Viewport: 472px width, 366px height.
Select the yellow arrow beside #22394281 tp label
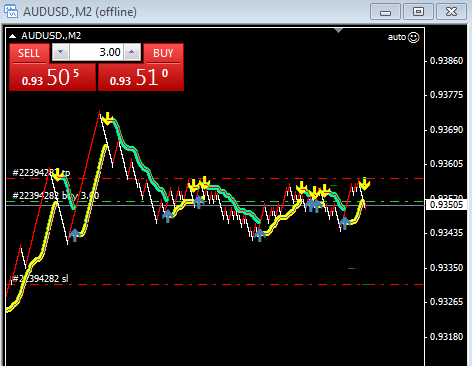click(x=58, y=175)
